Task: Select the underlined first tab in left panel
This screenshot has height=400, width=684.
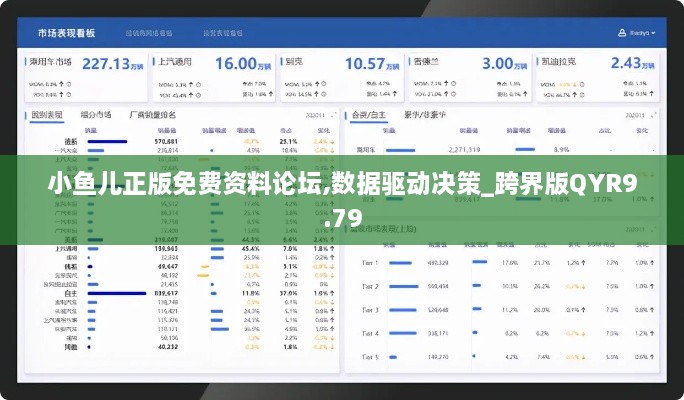Action: coord(47,115)
